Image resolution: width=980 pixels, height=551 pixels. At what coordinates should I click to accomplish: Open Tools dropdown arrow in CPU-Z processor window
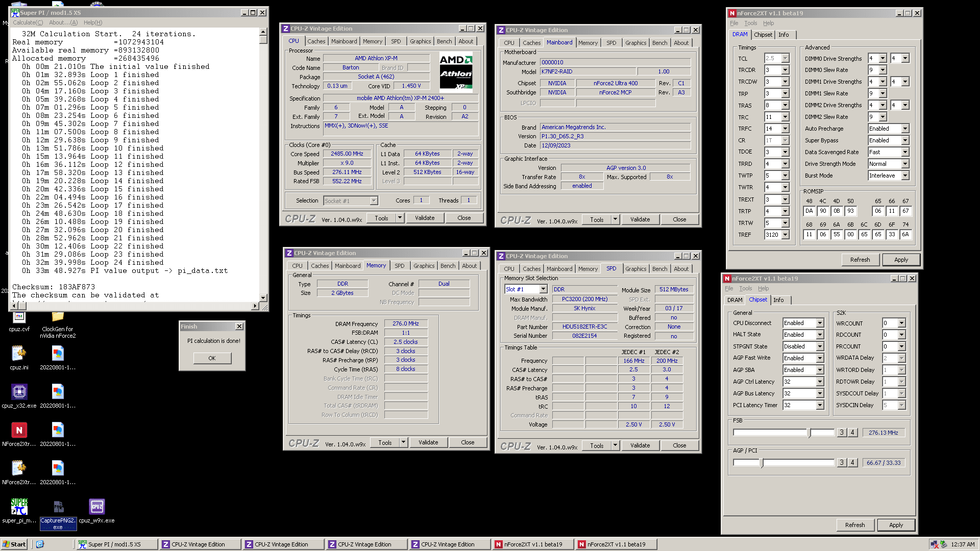point(400,218)
